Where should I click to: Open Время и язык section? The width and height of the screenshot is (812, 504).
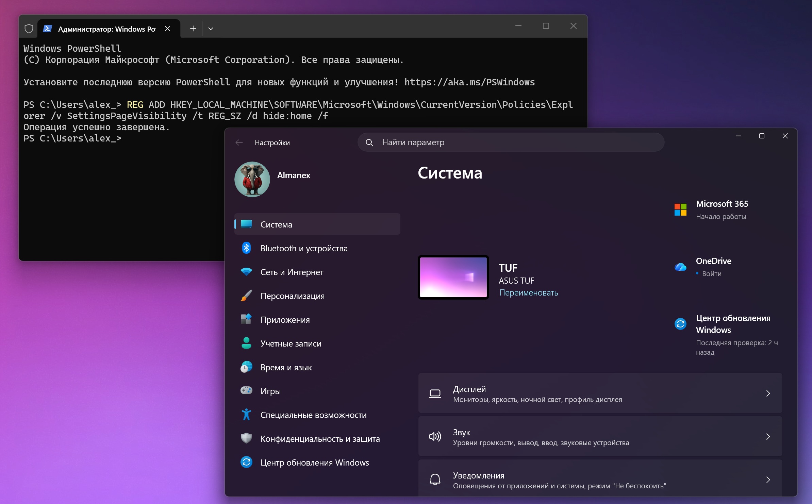[317, 367]
